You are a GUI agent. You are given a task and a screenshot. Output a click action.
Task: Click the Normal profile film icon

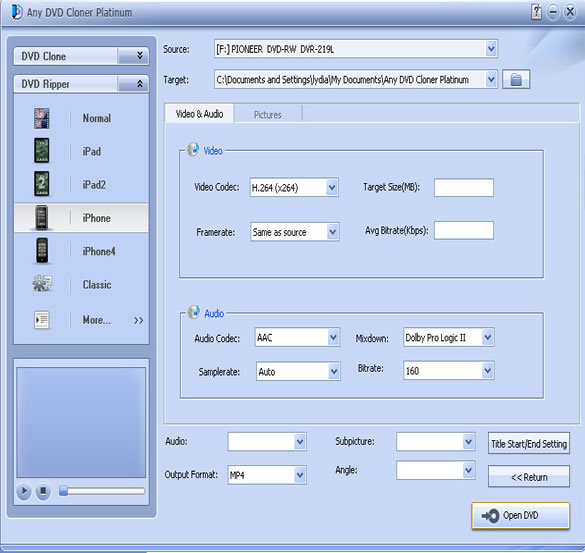tap(41, 118)
